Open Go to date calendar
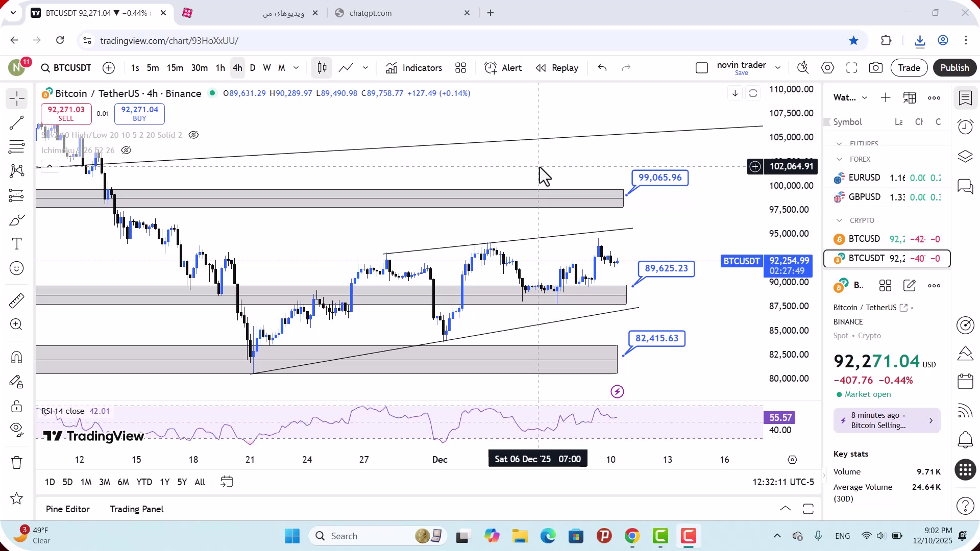This screenshot has height=551, width=980. pos(227,482)
